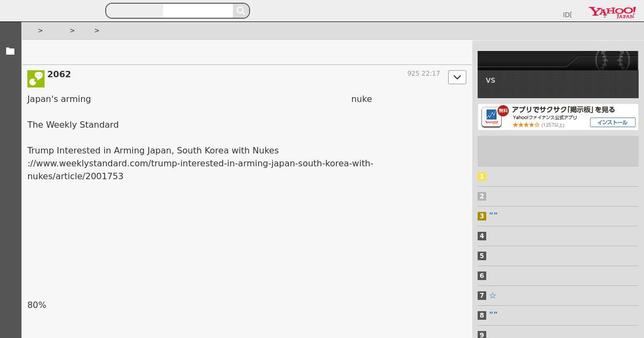Image resolution: width=644 pixels, height=338 pixels.
Task: Click the green user avatar icon
Action: pyautogui.click(x=36, y=79)
